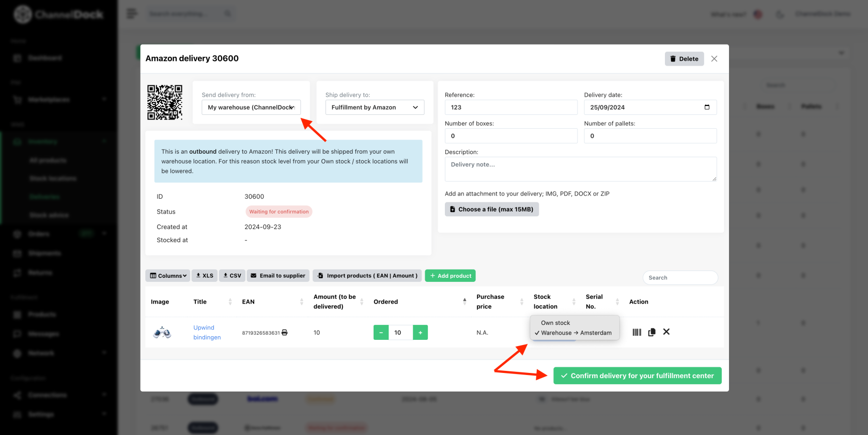
Task: Click Email to supplier button
Action: (x=278, y=276)
